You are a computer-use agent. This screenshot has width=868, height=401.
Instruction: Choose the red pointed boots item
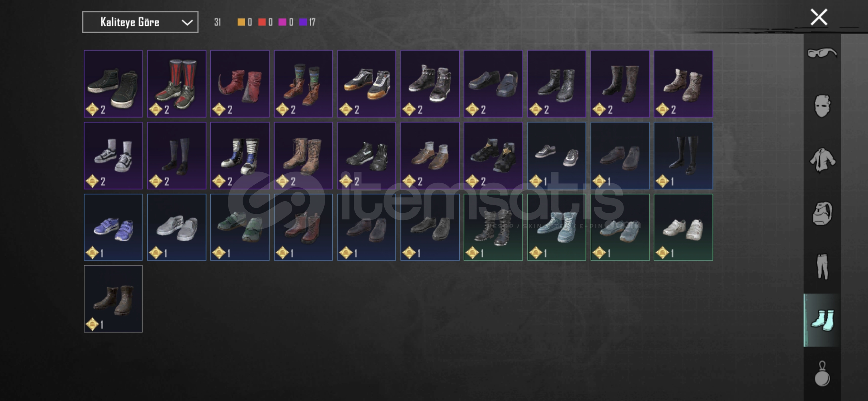click(240, 84)
